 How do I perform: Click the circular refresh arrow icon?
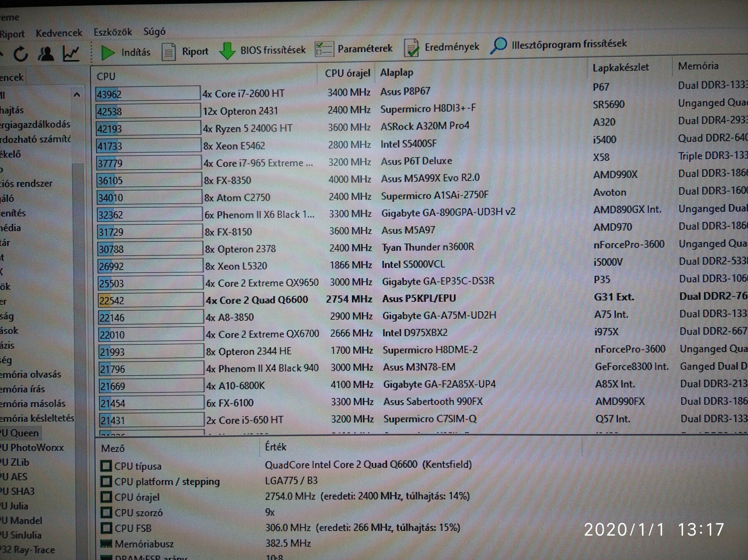point(21,54)
